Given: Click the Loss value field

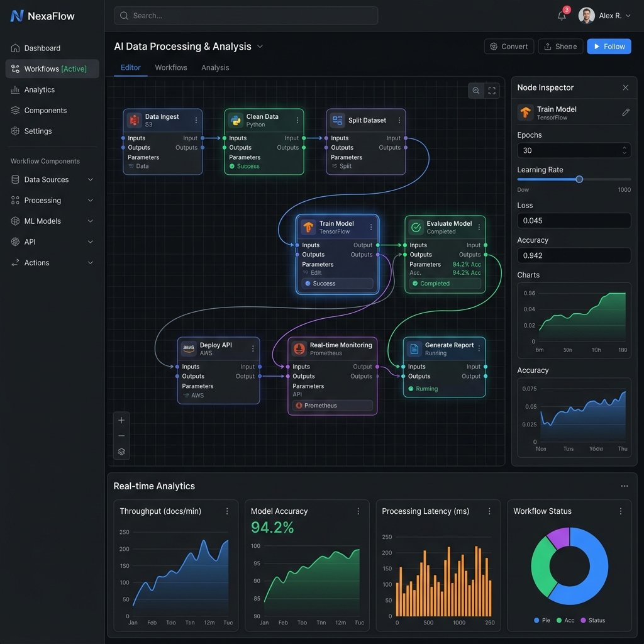Looking at the screenshot, I should 574,221.
